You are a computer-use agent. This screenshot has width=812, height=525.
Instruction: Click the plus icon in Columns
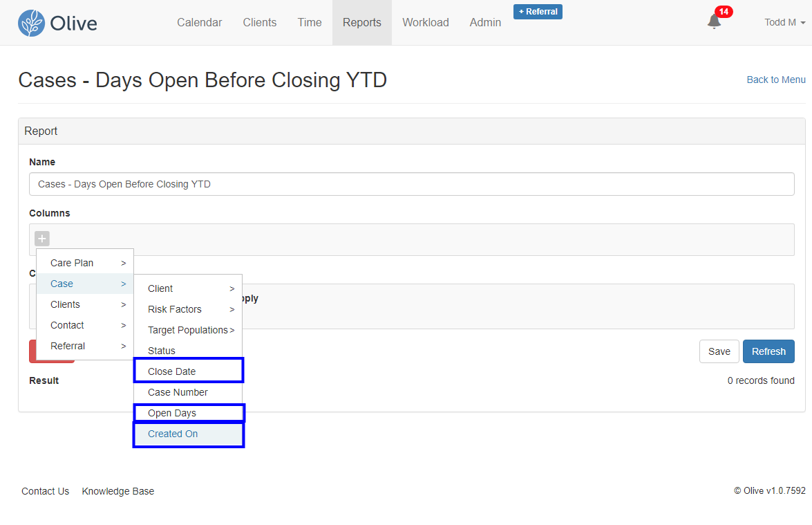[x=42, y=239]
